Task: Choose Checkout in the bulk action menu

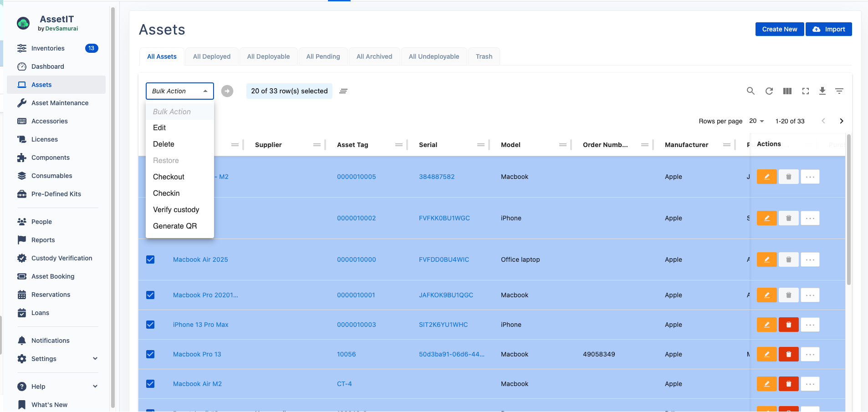Action: 180,177
